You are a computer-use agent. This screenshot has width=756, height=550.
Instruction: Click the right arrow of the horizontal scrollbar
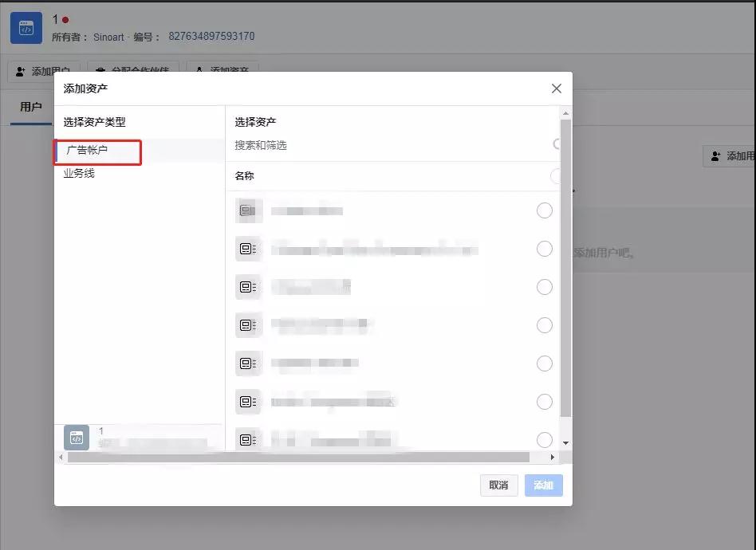(551, 457)
